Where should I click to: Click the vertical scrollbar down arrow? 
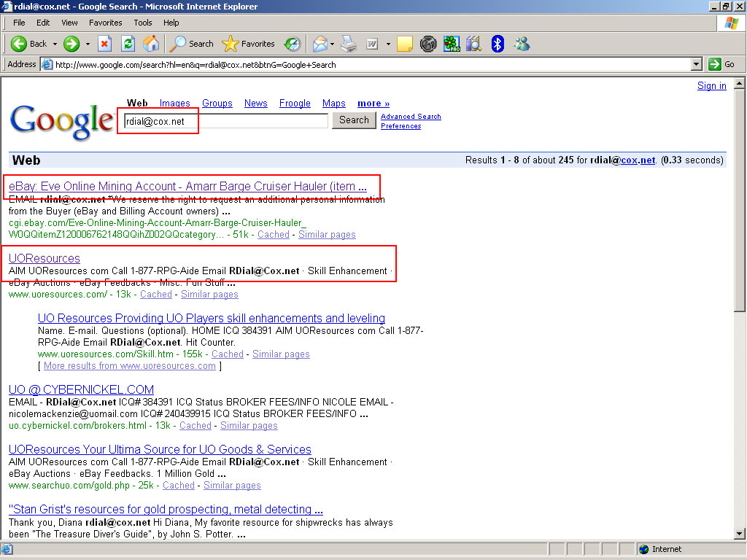pos(740,534)
